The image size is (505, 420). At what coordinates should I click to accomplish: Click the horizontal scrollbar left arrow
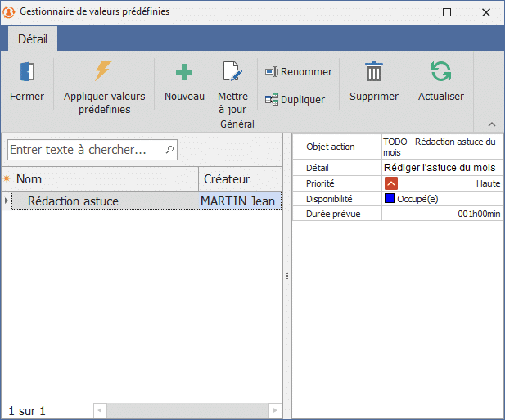100,410
